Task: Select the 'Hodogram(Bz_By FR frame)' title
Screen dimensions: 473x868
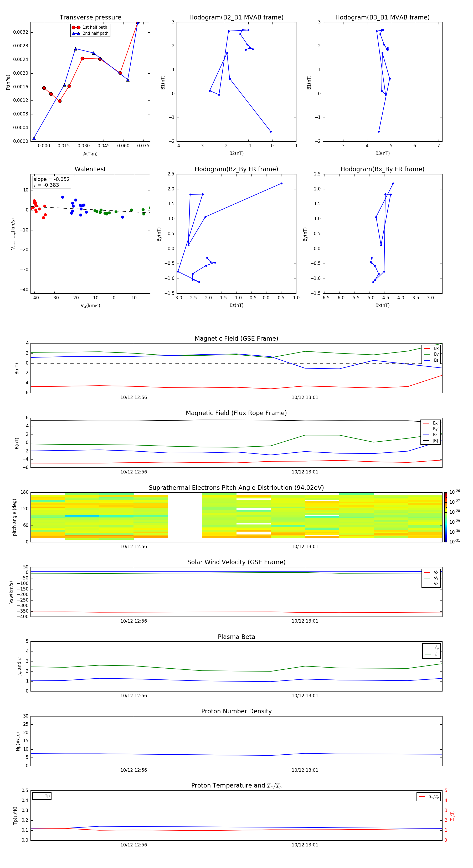Action: point(236,169)
